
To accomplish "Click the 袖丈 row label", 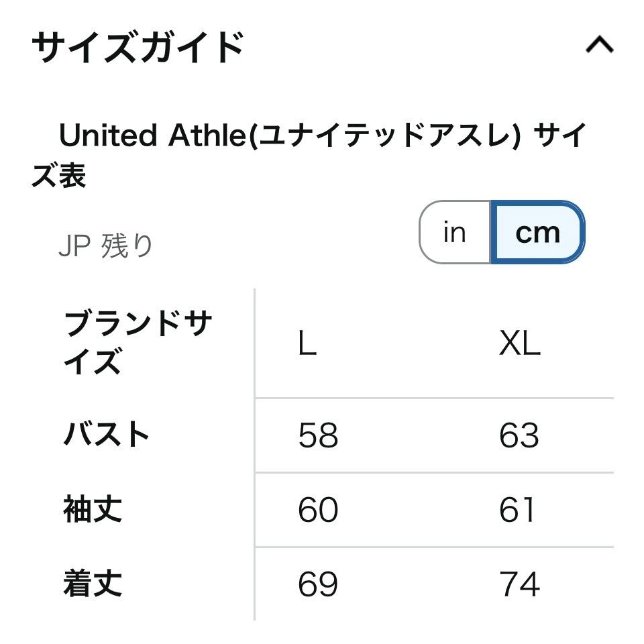I will click(93, 509).
